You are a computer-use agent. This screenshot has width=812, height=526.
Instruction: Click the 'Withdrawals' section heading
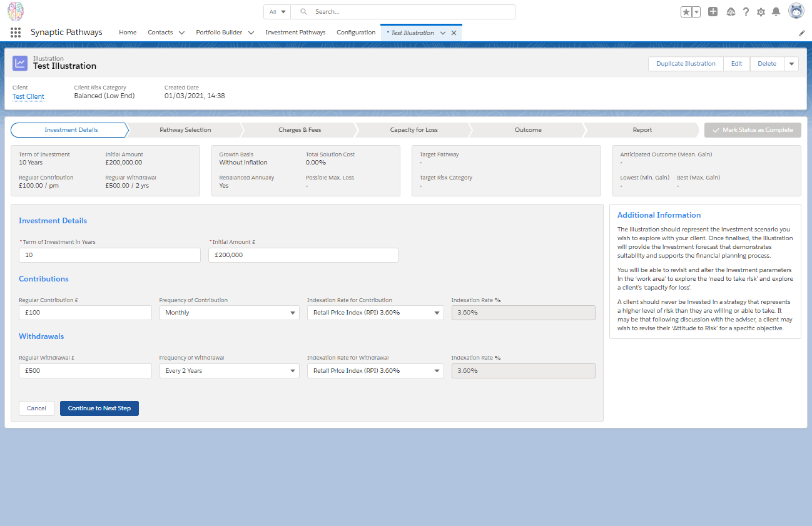point(41,336)
